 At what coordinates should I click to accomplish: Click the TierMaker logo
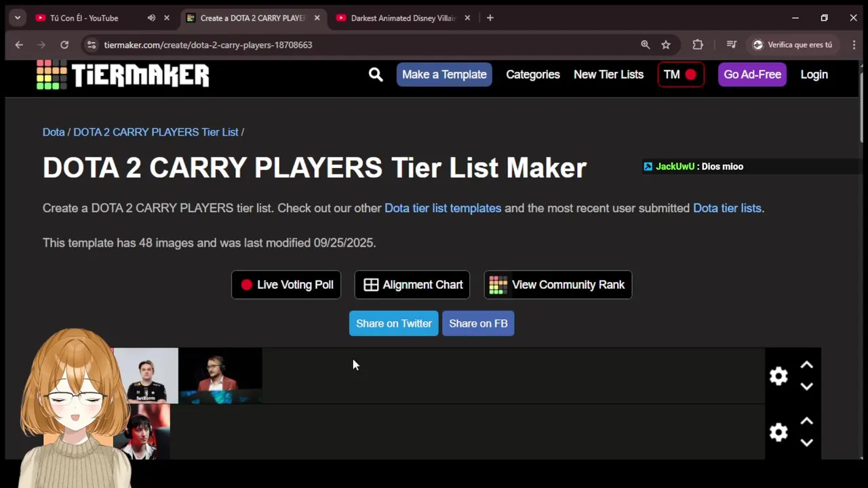coord(123,75)
